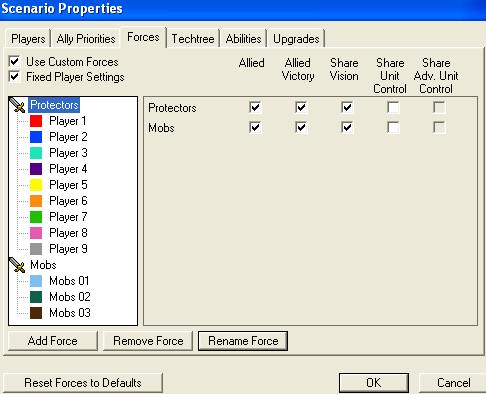This screenshot has width=486, height=394.
Task: Enable Share Adv. Unit Control for Mobs
Action: (439, 127)
